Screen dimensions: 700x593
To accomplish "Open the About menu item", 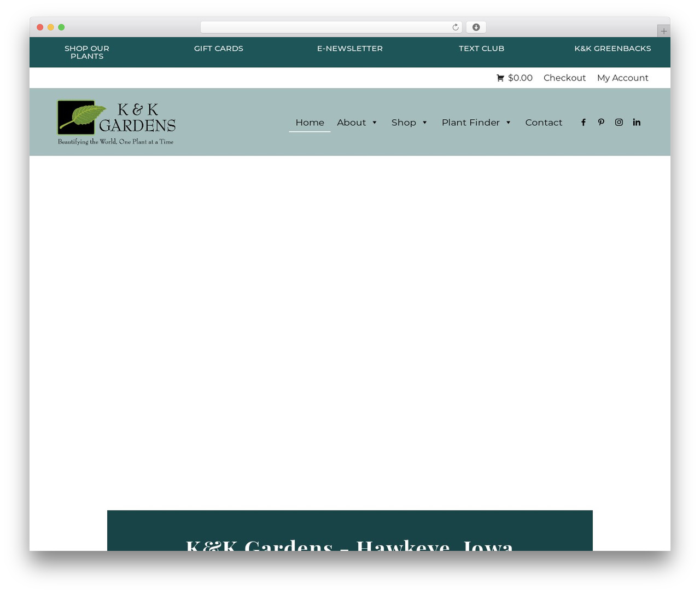I will (x=351, y=123).
